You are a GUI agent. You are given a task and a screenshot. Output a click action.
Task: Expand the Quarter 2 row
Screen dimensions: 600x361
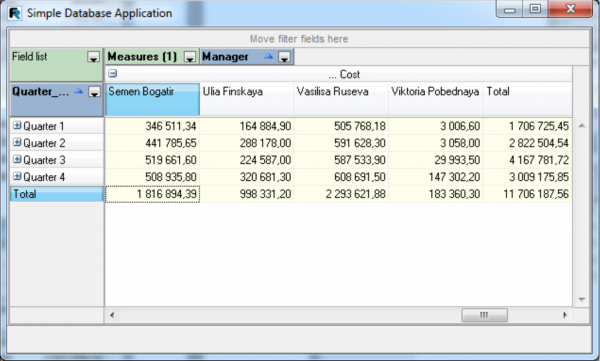17,142
